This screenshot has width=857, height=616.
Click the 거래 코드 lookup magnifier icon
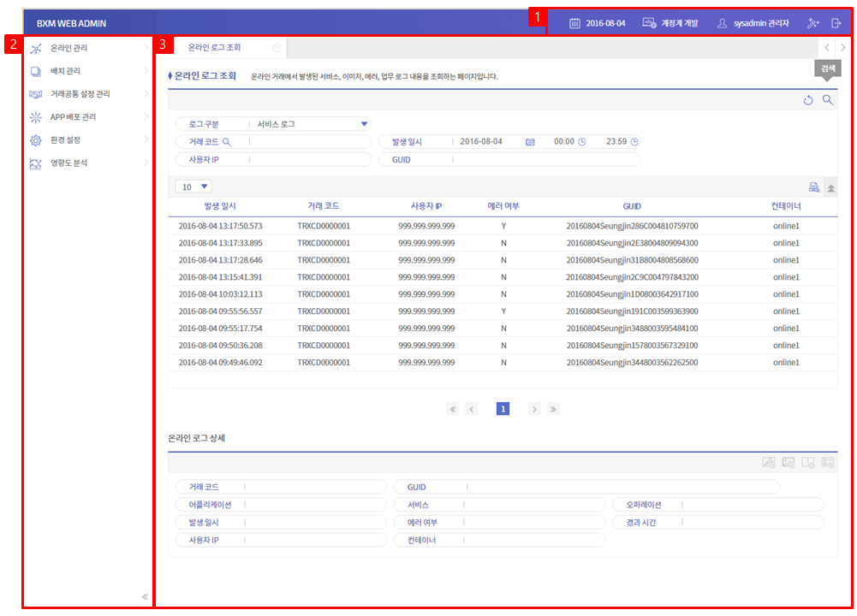227,142
